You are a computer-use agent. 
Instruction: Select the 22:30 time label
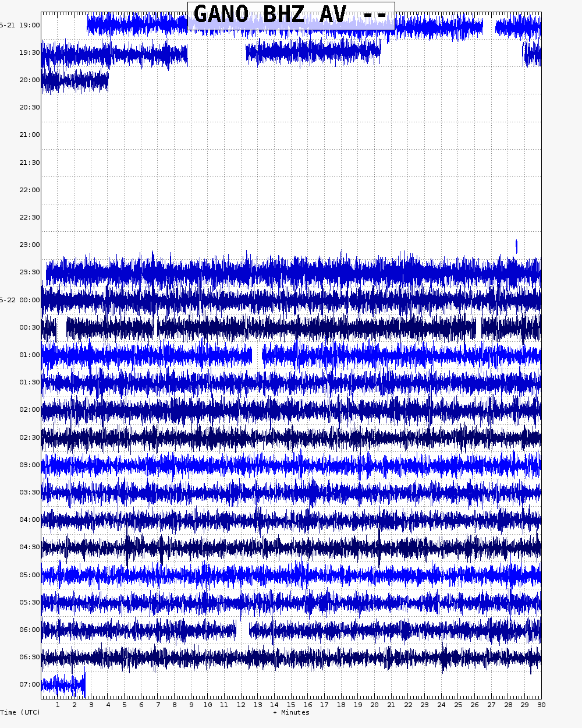[29, 217]
